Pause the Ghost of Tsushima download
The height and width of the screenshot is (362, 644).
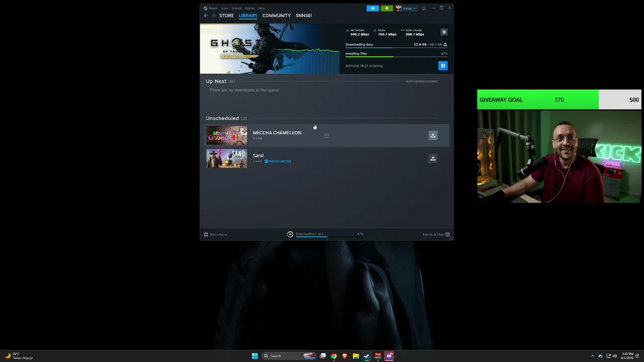tap(443, 65)
